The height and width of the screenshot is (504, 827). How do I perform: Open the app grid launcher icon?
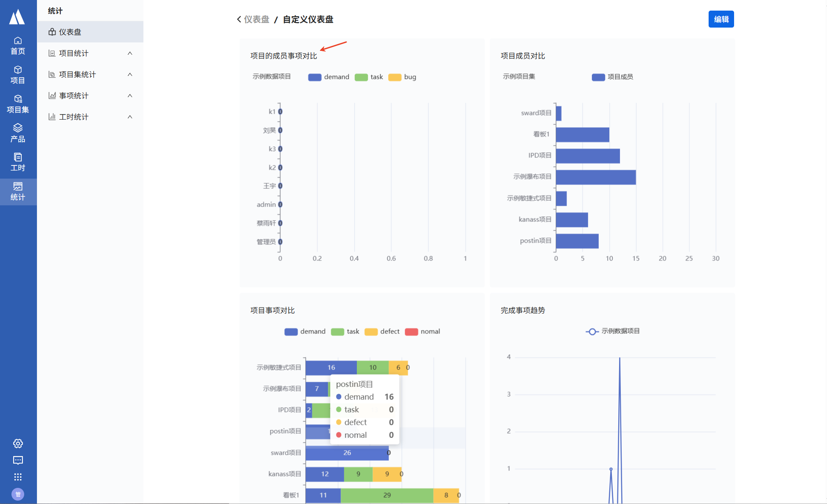[18, 477]
